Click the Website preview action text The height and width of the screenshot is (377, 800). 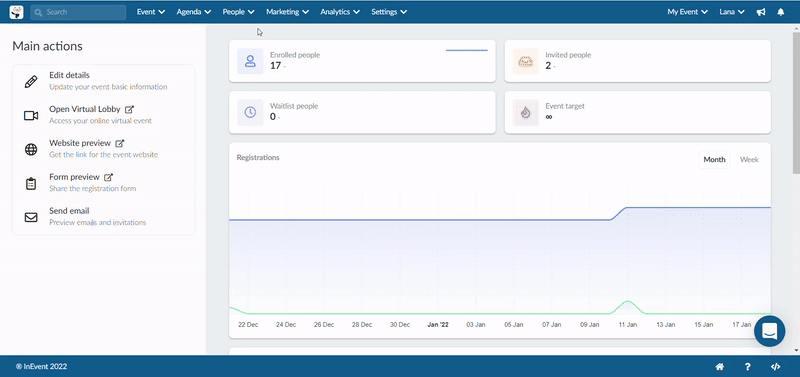tap(80, 143)
